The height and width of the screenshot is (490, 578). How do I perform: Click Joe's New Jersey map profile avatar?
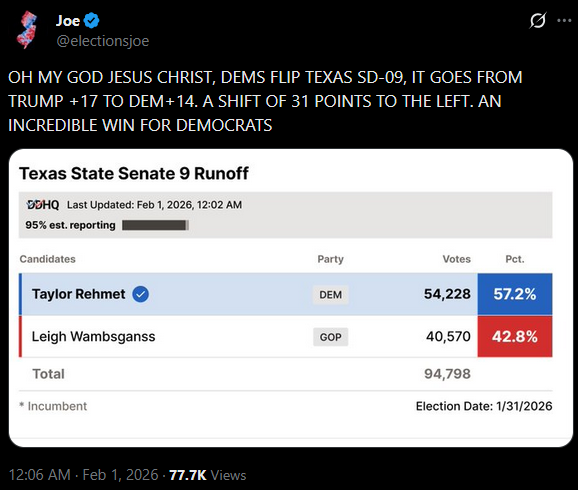click(x=27, y=30)
